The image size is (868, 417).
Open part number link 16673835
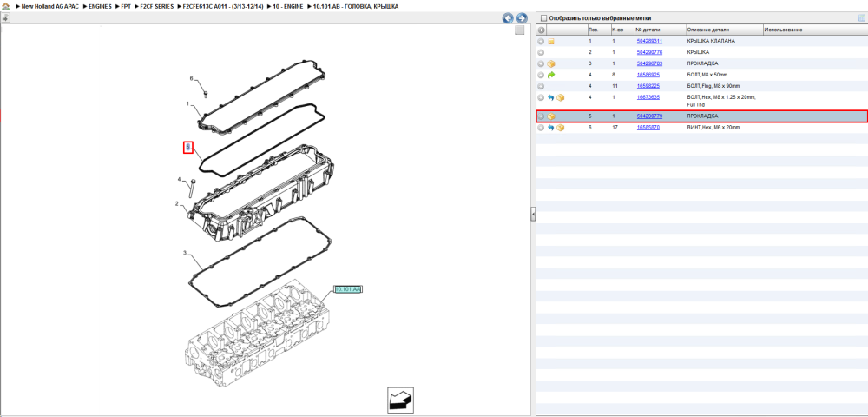[648, 97]
